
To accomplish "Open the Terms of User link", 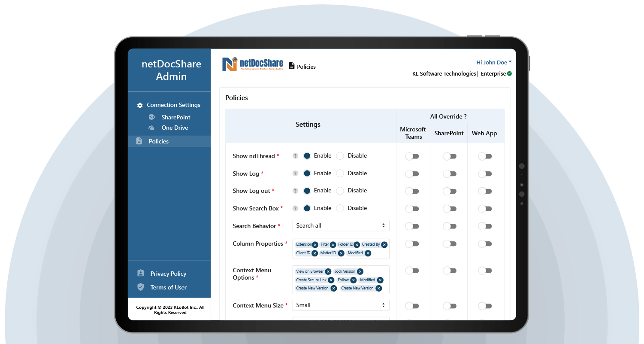I will tap(168, 287).
